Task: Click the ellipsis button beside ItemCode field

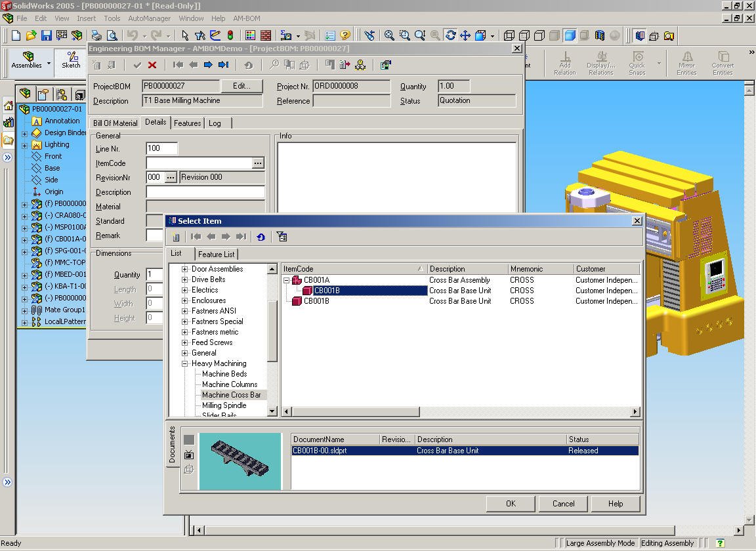Action: 258,163
